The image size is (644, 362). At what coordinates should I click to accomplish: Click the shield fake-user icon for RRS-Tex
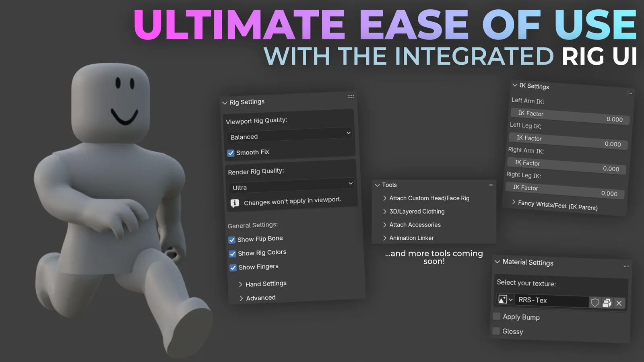595,302
